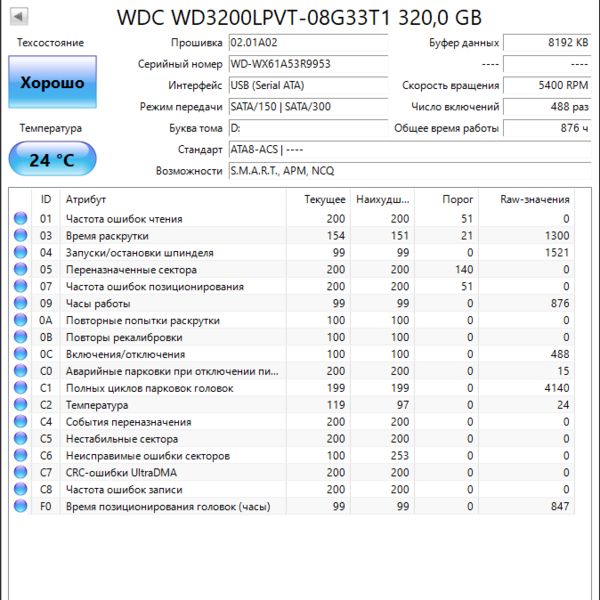Click the Raw-значения column header
600x600 pixels.
(527, 199)
